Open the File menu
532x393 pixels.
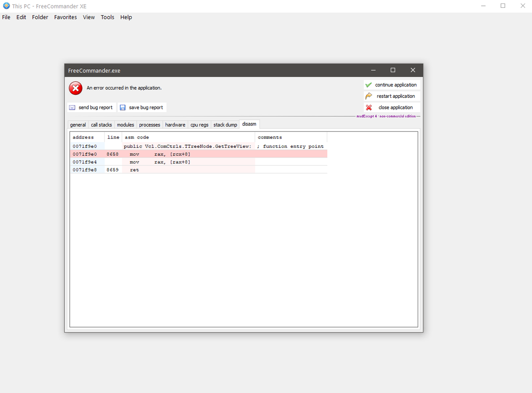click(6, 17)
